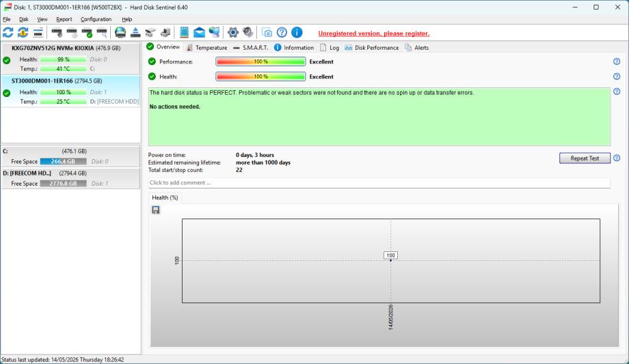
Task: Open the configuration gear toolbar icon
Action: (x=232, y=33)
